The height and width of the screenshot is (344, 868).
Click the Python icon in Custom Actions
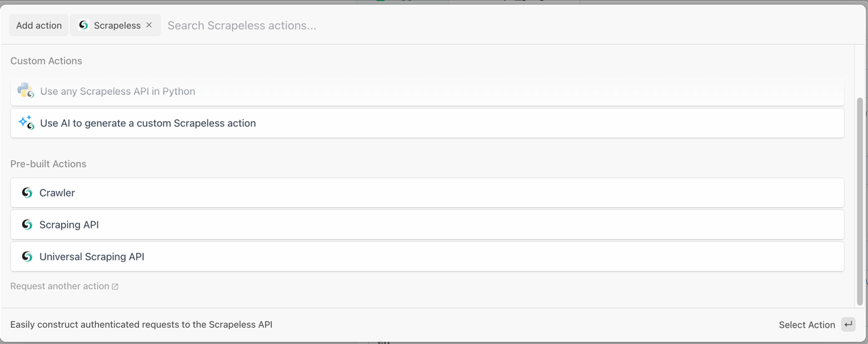point(26,91)
